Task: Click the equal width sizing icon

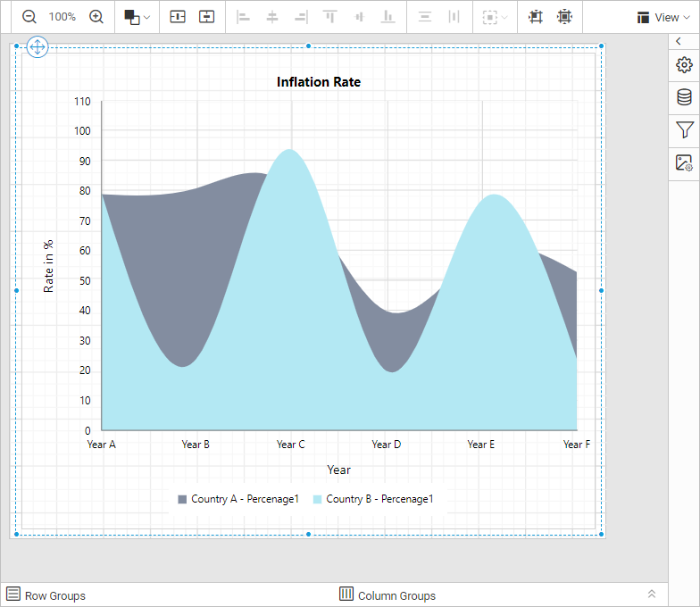Action: (x=178, y=17)
